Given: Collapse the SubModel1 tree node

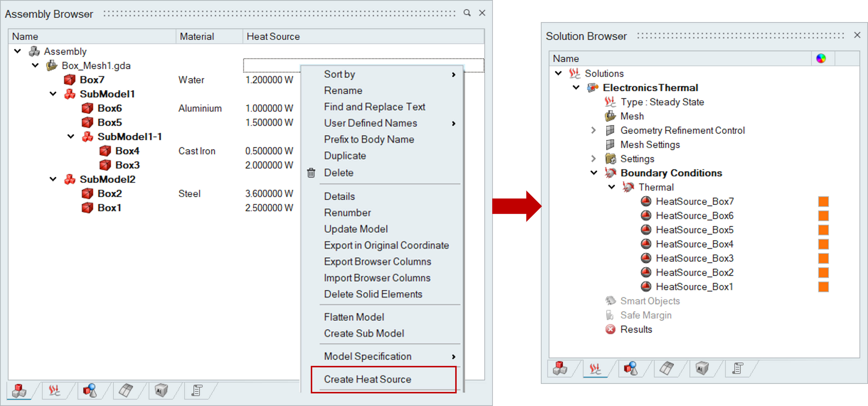Looking at the screenshot, I should pyautogui.click(x=53, y=94).
